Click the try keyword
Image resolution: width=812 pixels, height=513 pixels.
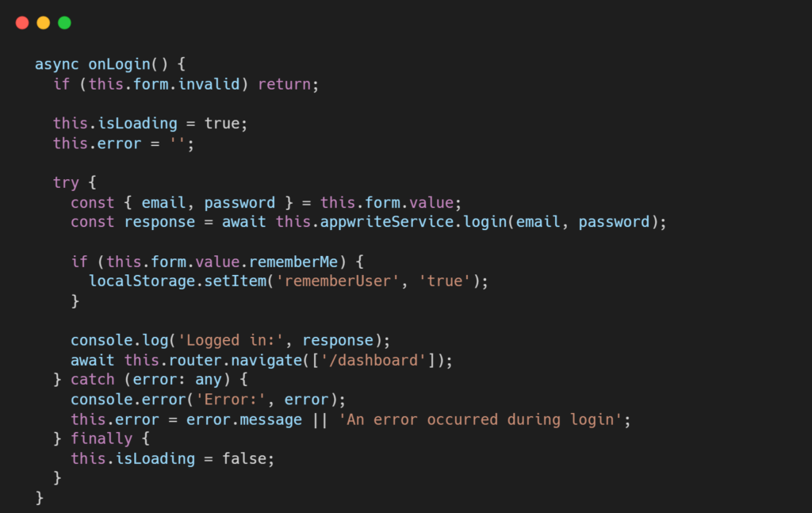(66, 182)
